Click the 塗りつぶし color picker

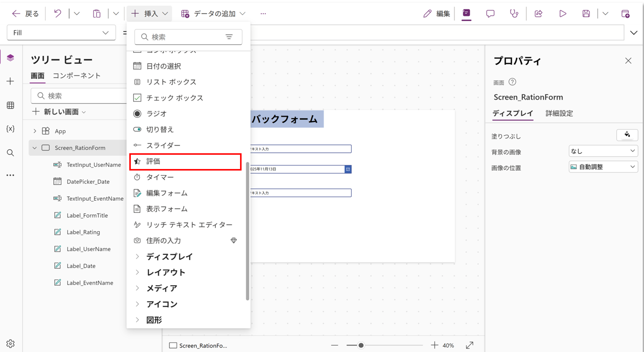click(x=627, y=135)
